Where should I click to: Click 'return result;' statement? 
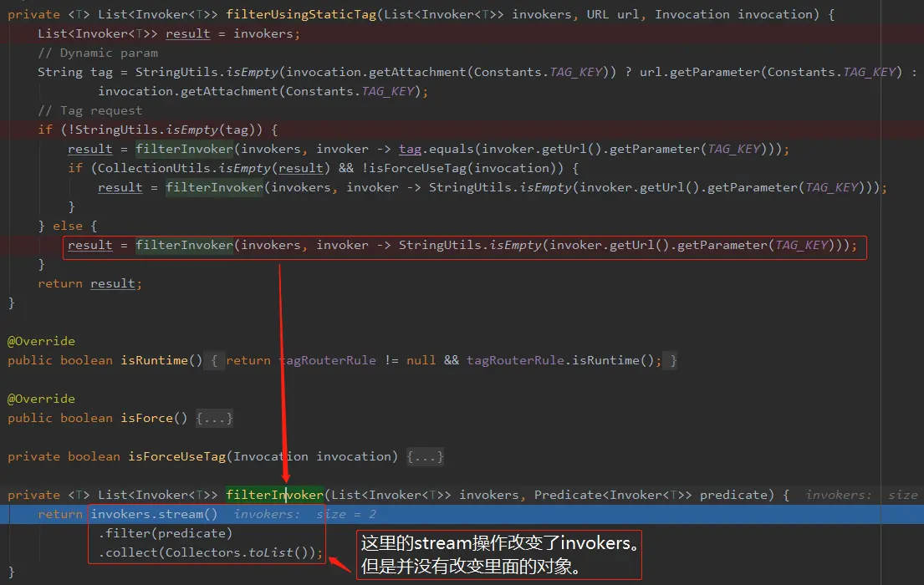tap(90, 284)
